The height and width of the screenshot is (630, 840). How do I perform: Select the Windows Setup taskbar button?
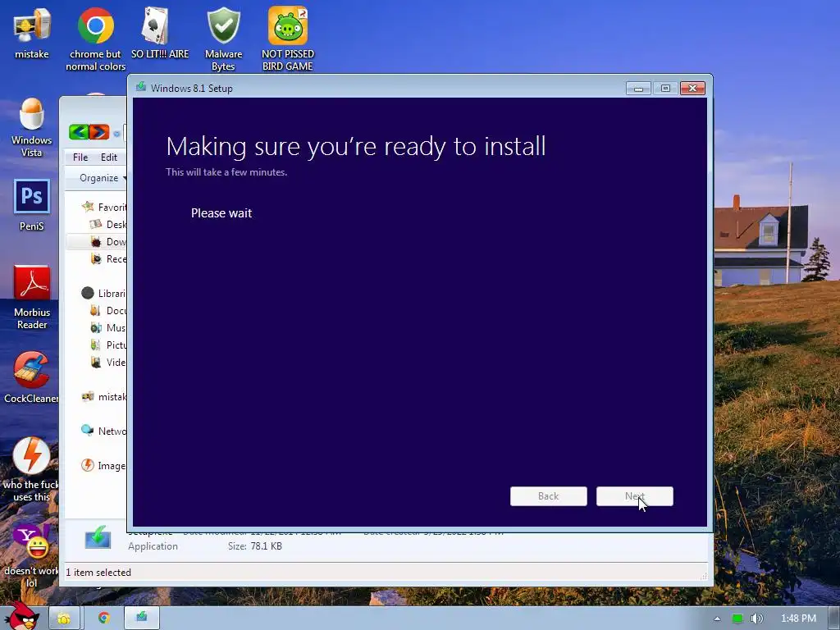tap(141, 618)
